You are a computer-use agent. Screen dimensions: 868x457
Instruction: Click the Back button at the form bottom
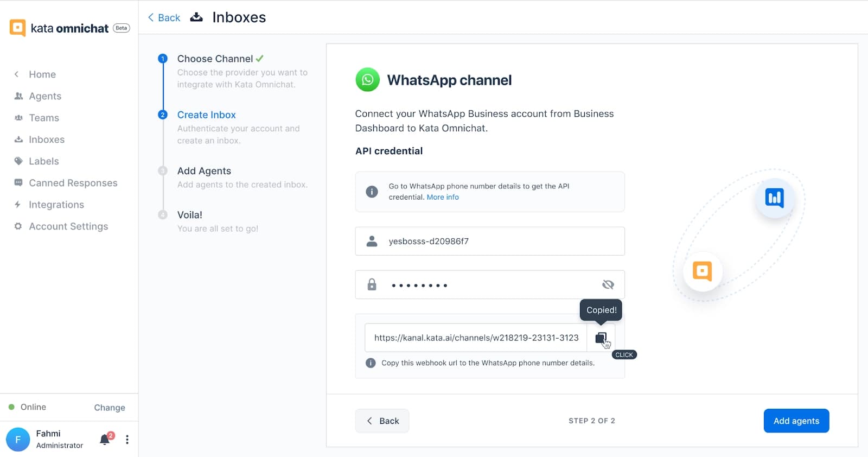coord(382,421)
